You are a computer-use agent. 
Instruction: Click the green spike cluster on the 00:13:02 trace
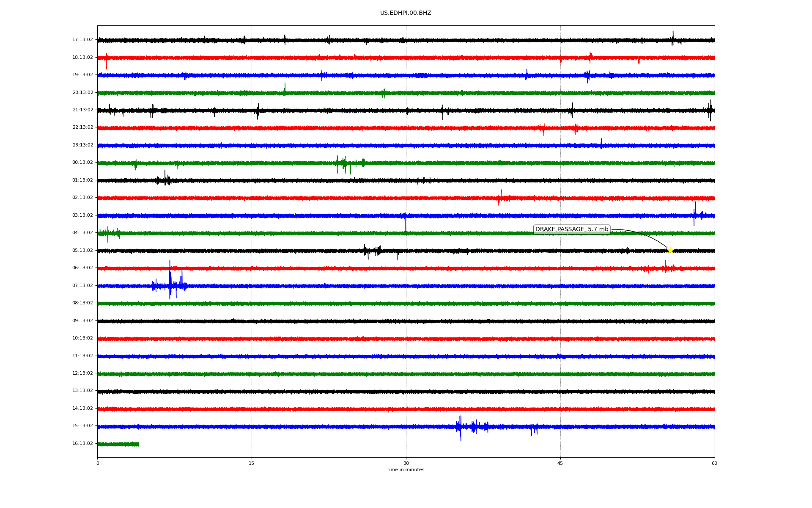(350, 164)
